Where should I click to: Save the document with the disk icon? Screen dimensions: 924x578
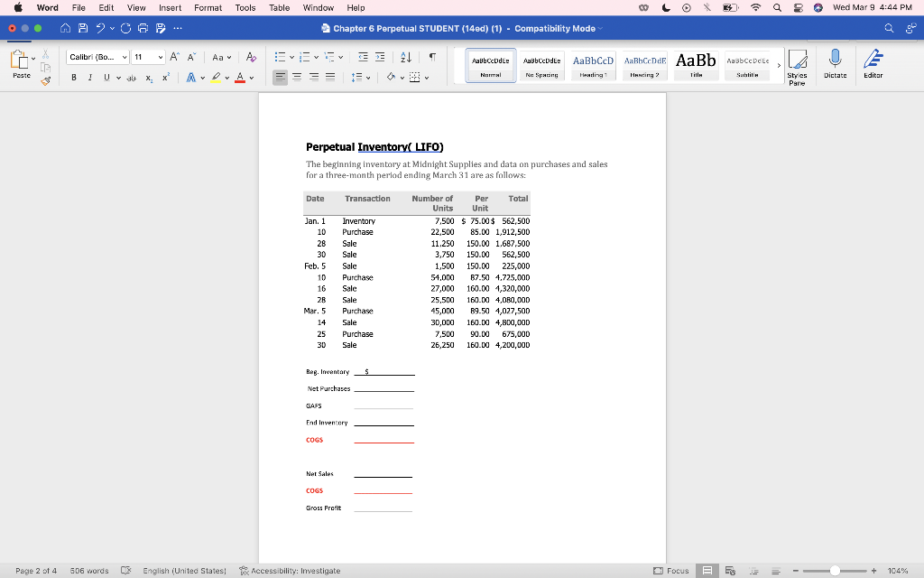83,28
